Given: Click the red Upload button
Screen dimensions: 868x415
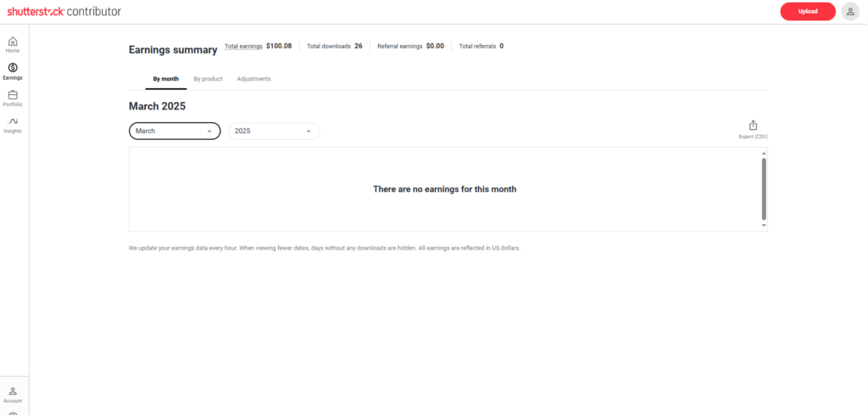Looking at the screenshot, I should [x=808, y=11].
